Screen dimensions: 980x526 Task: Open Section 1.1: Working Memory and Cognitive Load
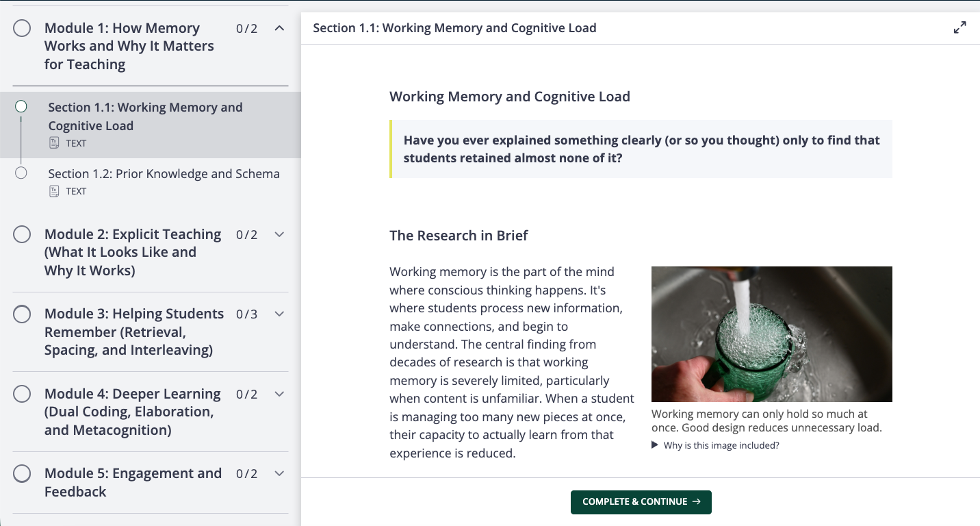151,125
